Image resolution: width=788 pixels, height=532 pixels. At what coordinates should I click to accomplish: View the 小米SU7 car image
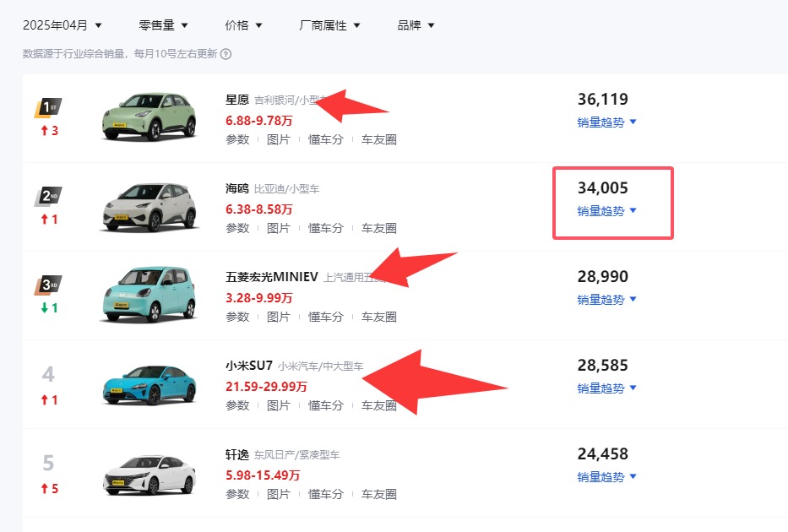click(x=149, y=384)
